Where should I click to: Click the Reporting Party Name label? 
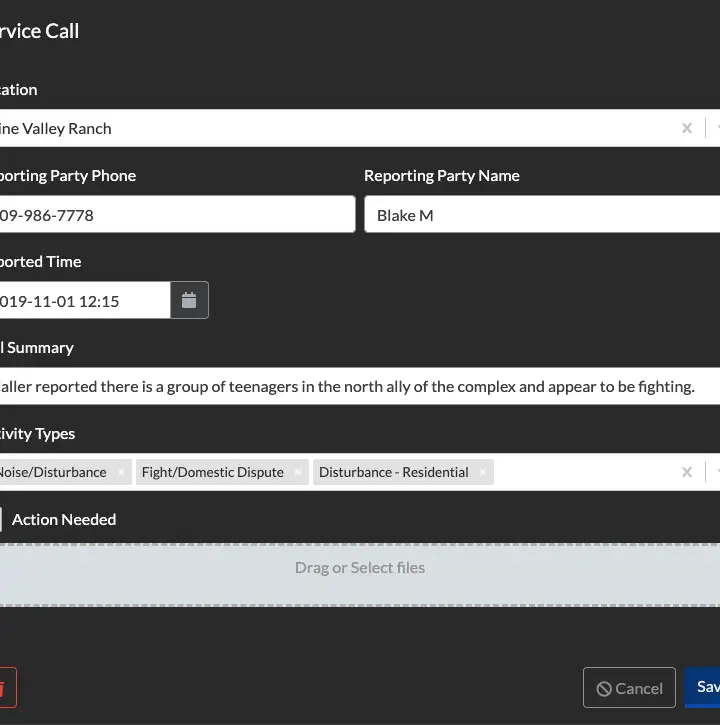[442, 176]
